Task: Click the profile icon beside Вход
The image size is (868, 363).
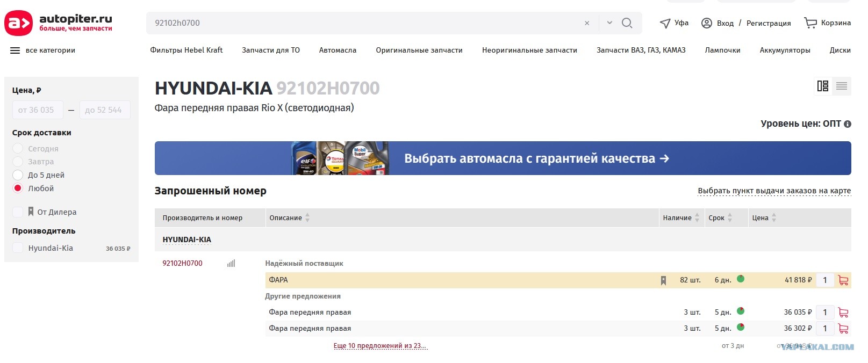Action: point(707,23)
